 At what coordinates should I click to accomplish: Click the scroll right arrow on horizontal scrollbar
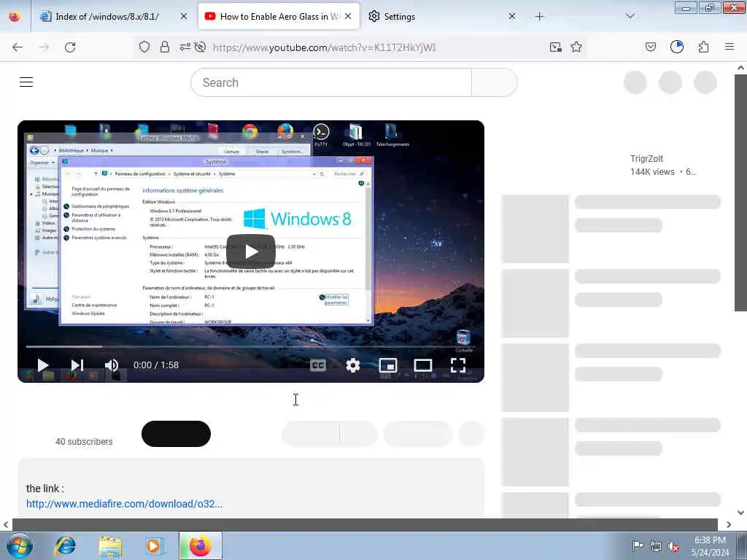tap(729, 524)
